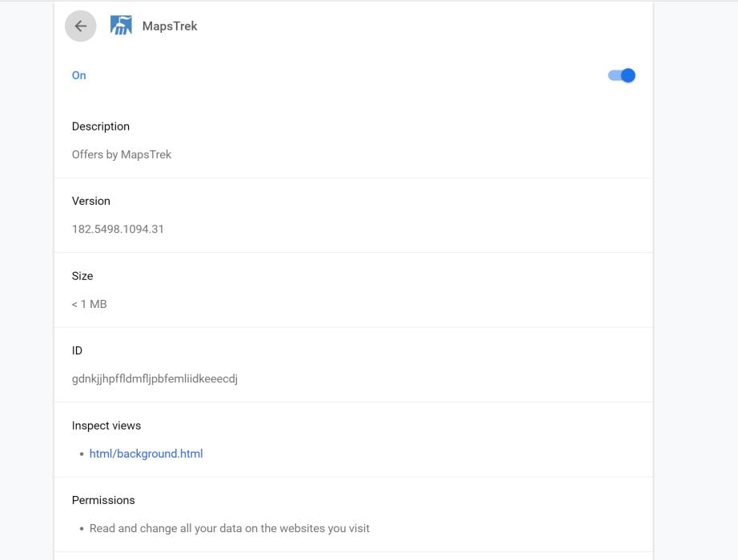This screenshot has height=560, width=738.
Task: Open the html/background.html inspect view link
Action: click(x=146, y=454)
